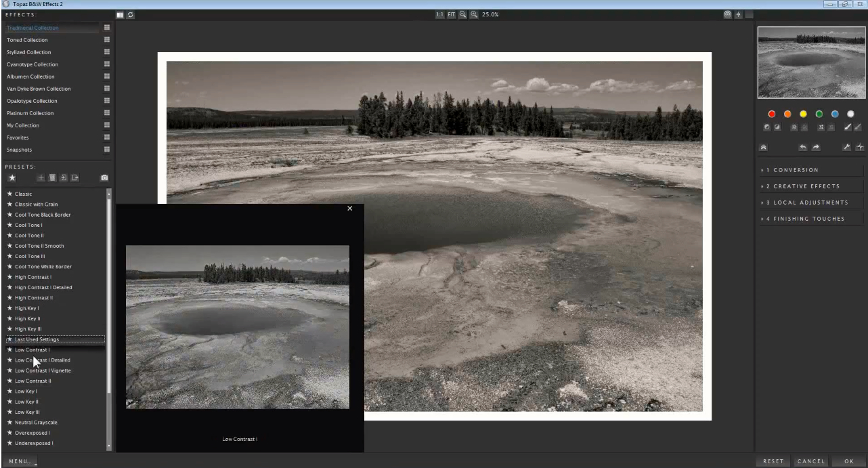
Task: Toggle favorite star for Classic with Grain
Action: [x=9, y=204]
